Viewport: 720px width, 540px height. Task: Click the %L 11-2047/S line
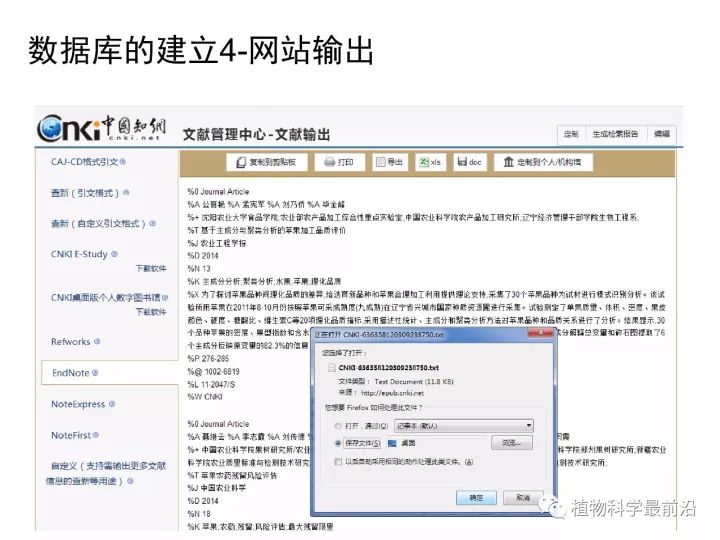tap(211, 384)
